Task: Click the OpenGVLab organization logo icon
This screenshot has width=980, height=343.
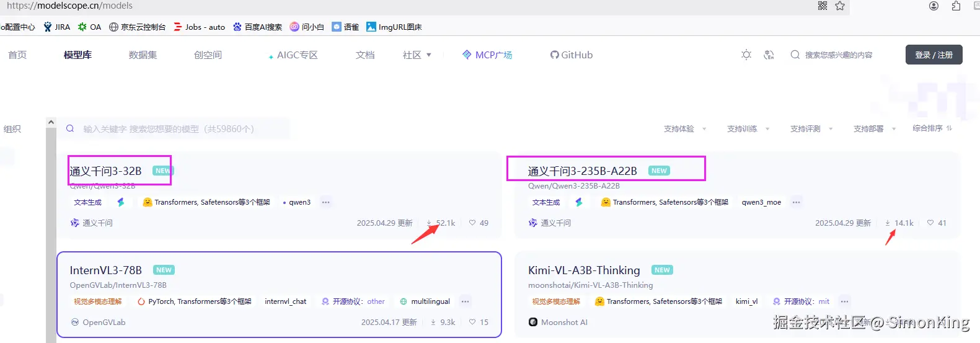Action: [75, 322]
